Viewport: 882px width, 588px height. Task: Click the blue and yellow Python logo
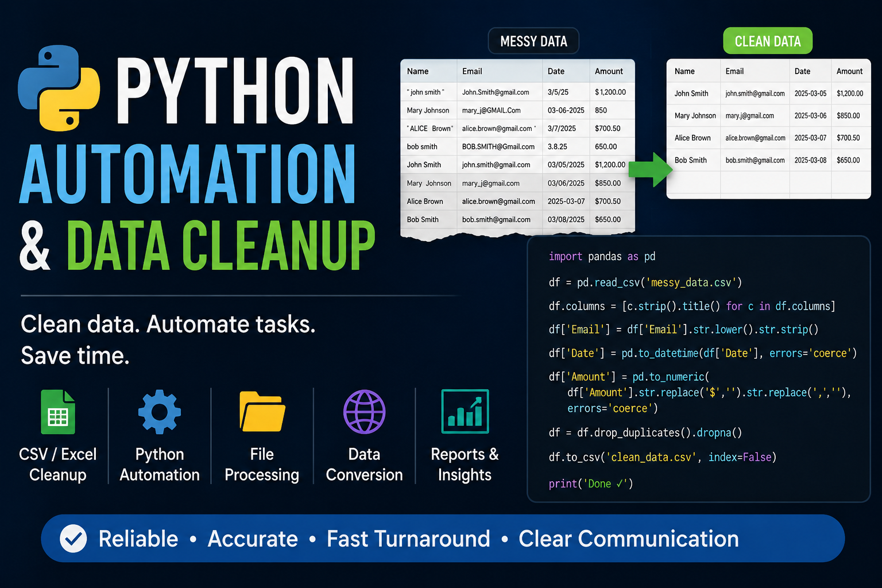click(x=59, y=87)
